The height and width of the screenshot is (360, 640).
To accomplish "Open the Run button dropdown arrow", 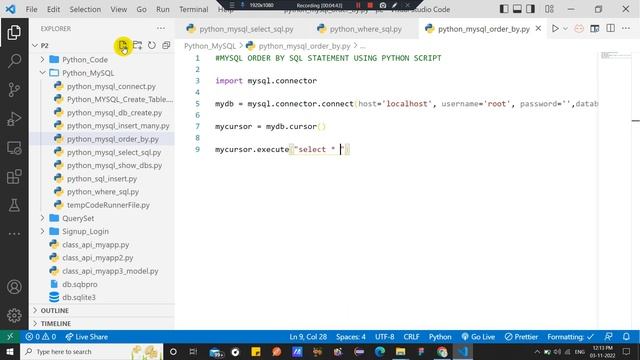I will click(565, 29).
